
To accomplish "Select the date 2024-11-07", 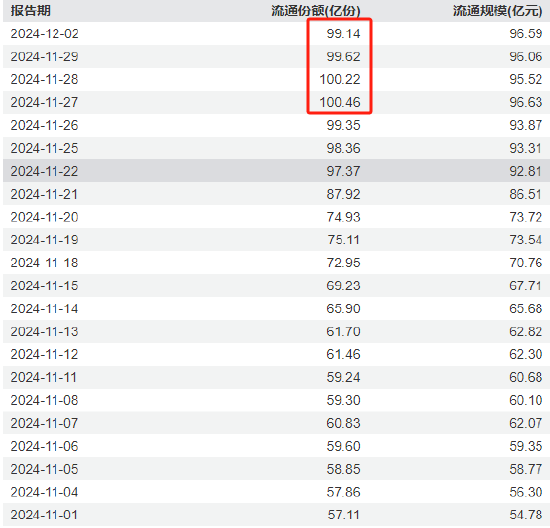I will click(x=45, y=423).
